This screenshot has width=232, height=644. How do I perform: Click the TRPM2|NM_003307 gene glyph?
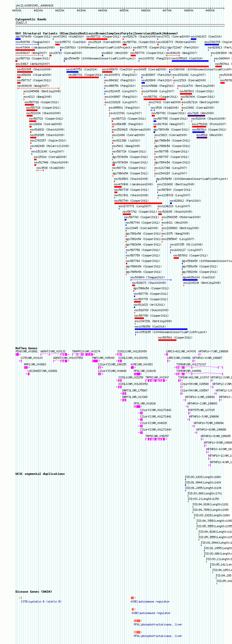pyautogui.click(x=156, y=381)
